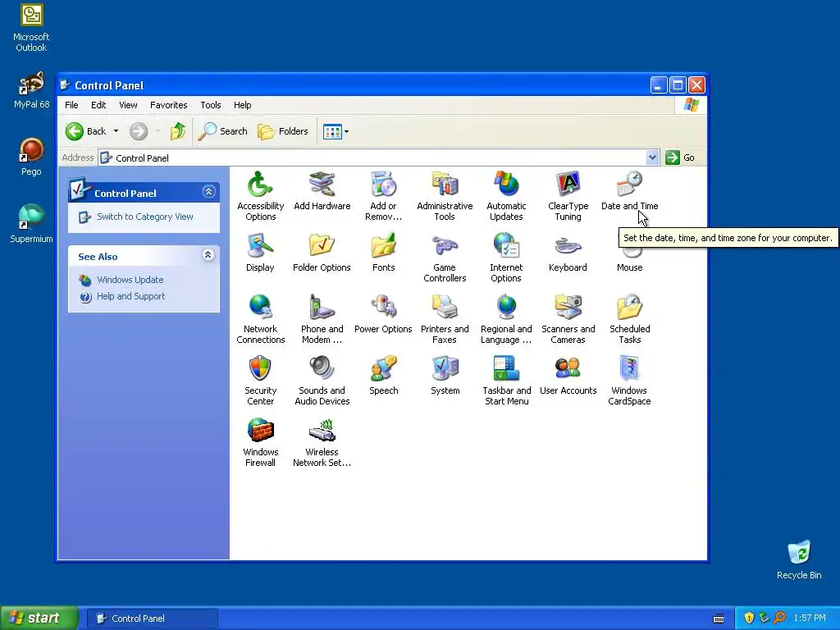Open the View menu
Image resolution: width=840 pixels, height=630 pixels.
point(128,105)
